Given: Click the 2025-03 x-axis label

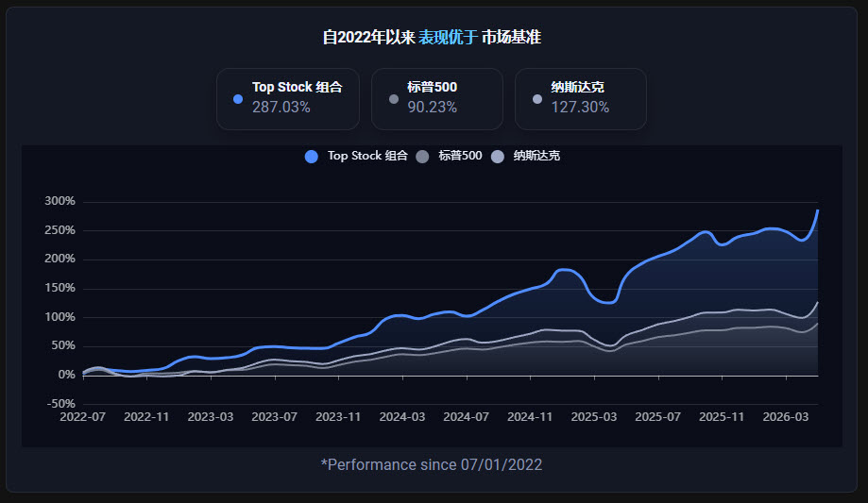Looking at the screenshot, I should (x=594, y=417).
